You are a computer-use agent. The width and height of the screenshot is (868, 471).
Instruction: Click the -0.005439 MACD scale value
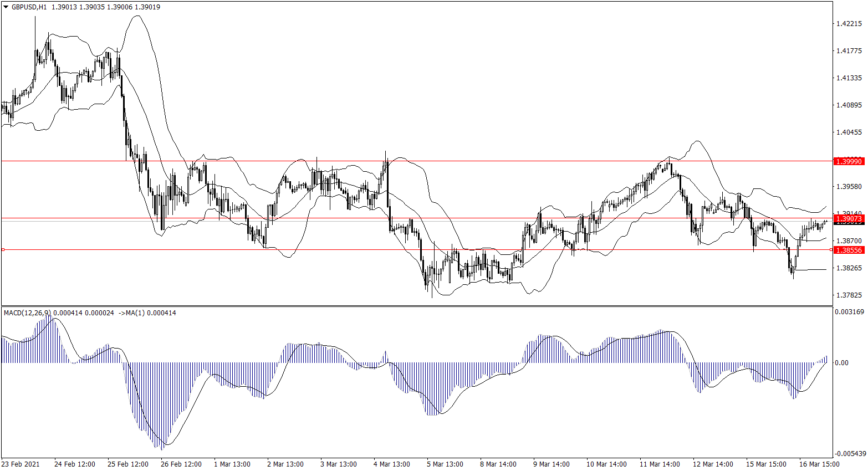point(849,453)
